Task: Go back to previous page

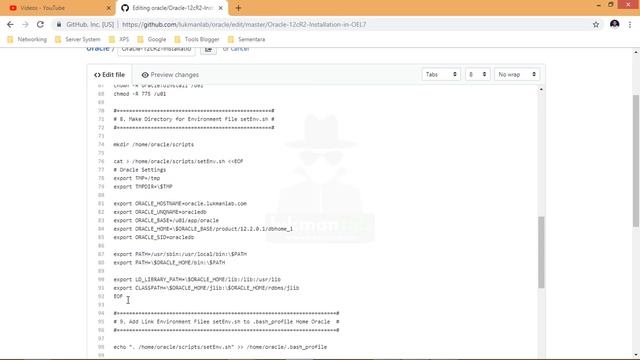Action: (10, 24)
